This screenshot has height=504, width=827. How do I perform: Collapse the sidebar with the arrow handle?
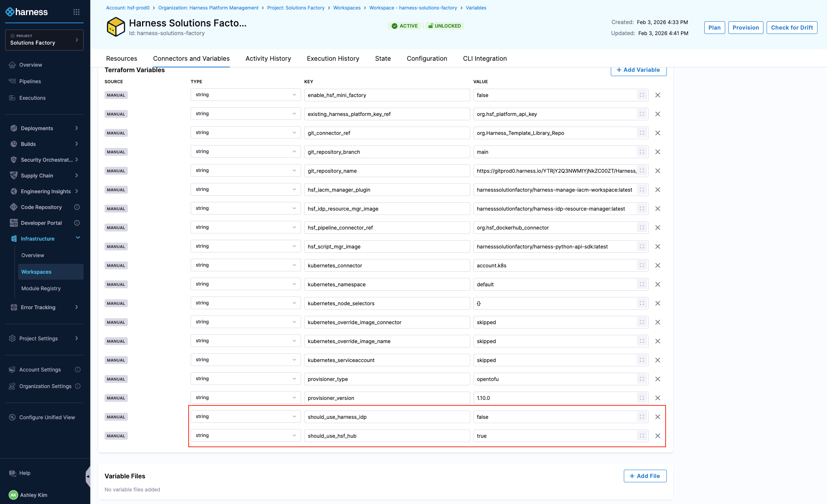[88, 476]
